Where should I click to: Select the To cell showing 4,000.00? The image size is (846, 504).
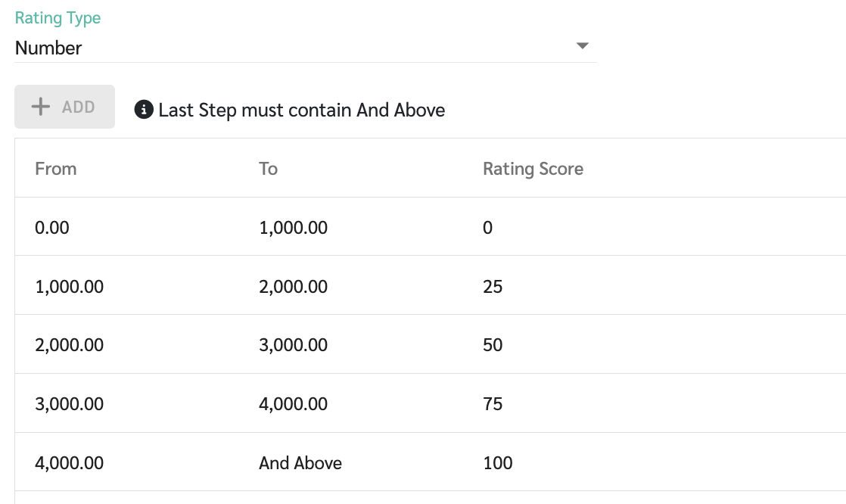coord(293,404)
